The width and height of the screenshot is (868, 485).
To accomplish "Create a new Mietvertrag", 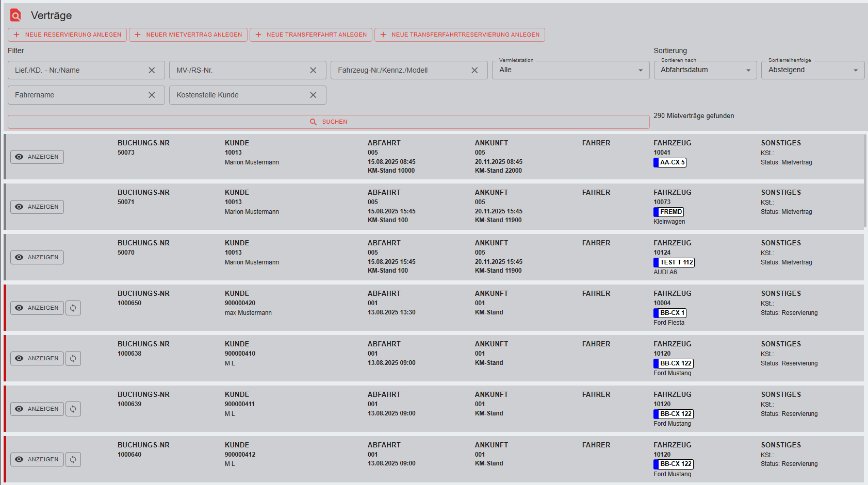I will pyautogui.click(x=188, y=35).
